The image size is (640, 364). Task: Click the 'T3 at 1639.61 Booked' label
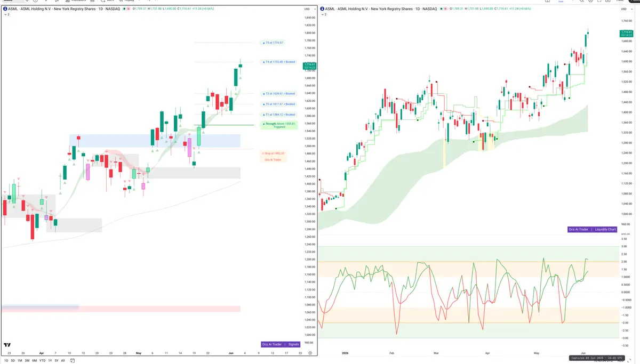click(x=279, y=93)
